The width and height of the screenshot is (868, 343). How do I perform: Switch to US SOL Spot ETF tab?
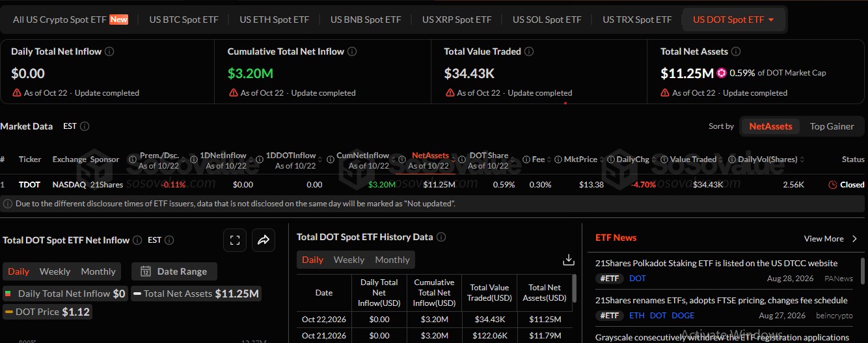(547, 20)
